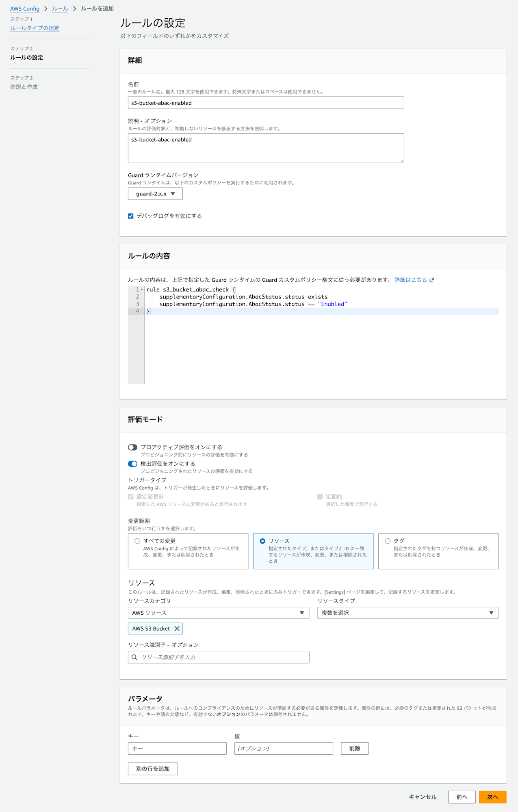Open the guard-2.x.x runtime version dropdown
The width and height of the screenshot is (518, 812).
pyautogui.click(x=155, y=194)
